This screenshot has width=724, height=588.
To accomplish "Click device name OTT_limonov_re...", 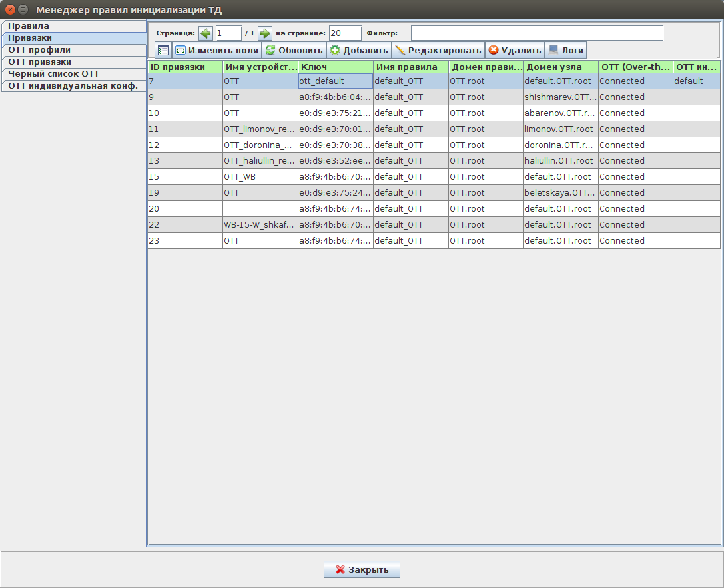I will (x=260, y=129).
